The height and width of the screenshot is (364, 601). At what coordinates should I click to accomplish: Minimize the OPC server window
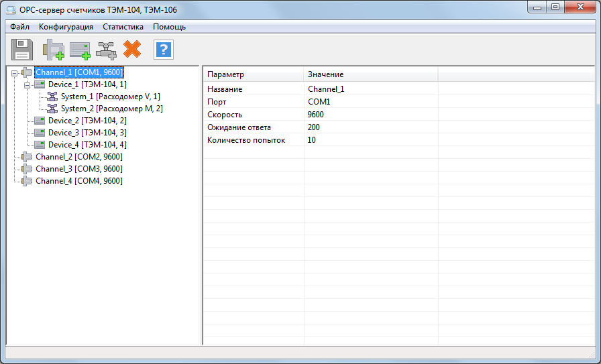pyautogui.click(x=537, y=7)
